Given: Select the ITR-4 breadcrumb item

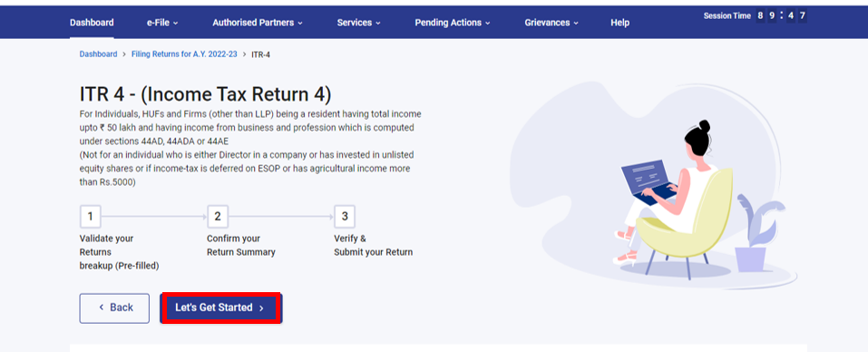Looking at the screenshot, I should click(260, 54).
